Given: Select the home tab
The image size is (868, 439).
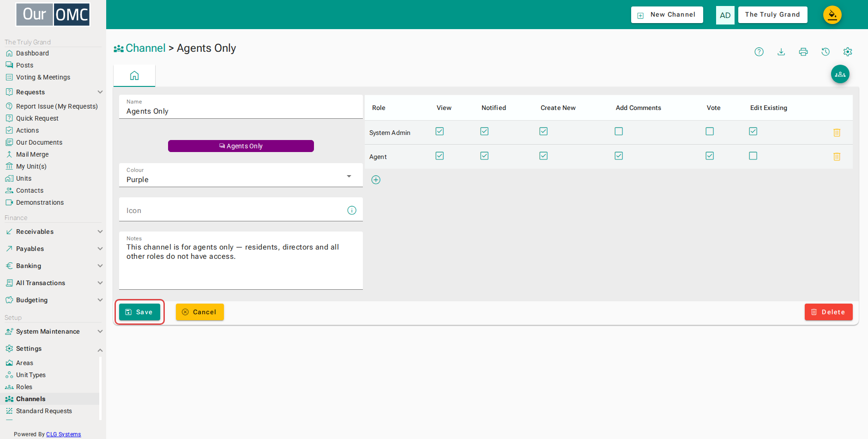Looking at the screenshot, I should [134, 75].
